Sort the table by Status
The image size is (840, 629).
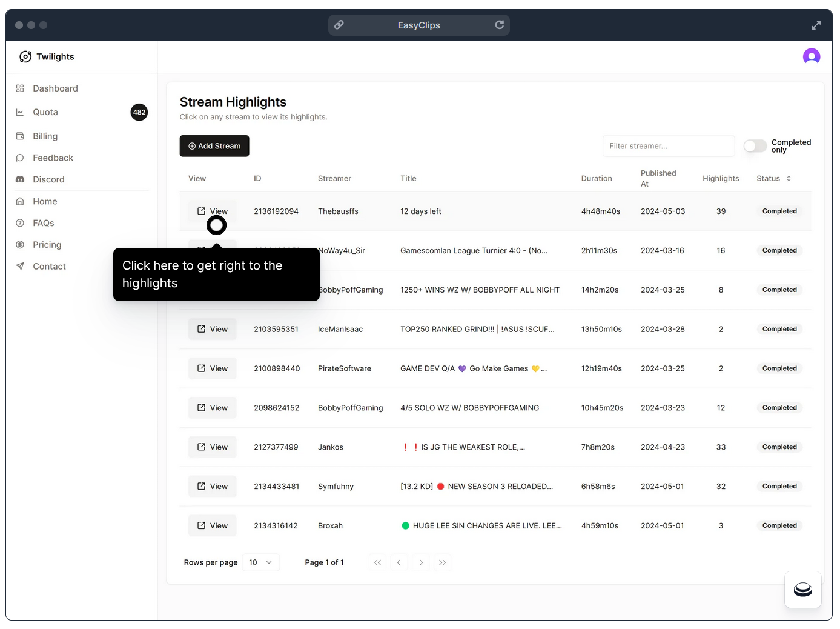(774, 179)
